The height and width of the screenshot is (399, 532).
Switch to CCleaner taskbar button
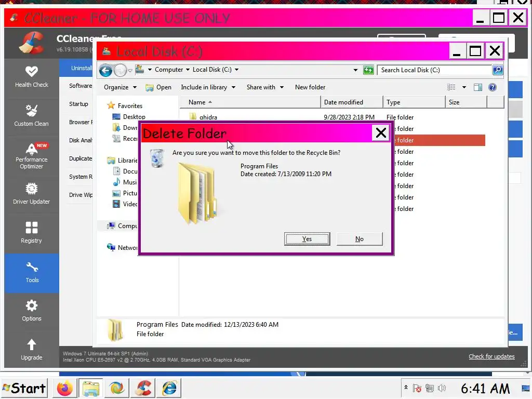click(x=143, y=388)
